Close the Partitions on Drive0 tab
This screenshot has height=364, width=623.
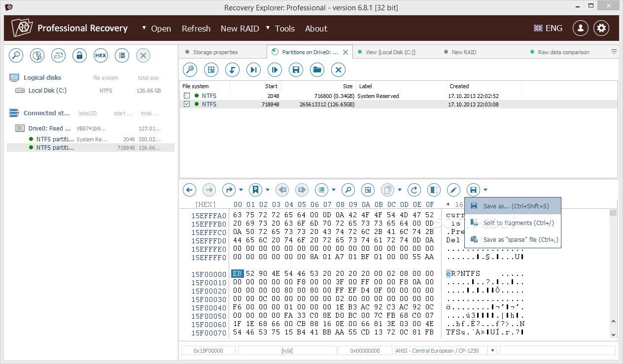pos(346,52)
